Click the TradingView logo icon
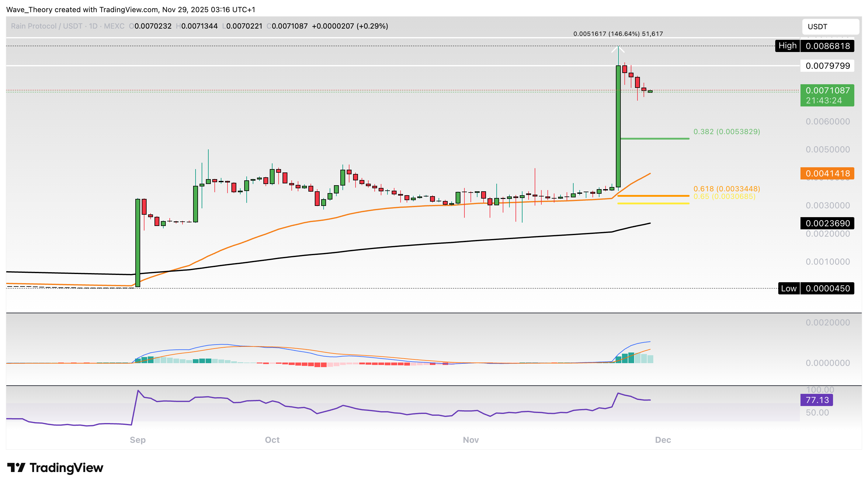This screenshot has width=868, height=486. (x=16, y=467)
